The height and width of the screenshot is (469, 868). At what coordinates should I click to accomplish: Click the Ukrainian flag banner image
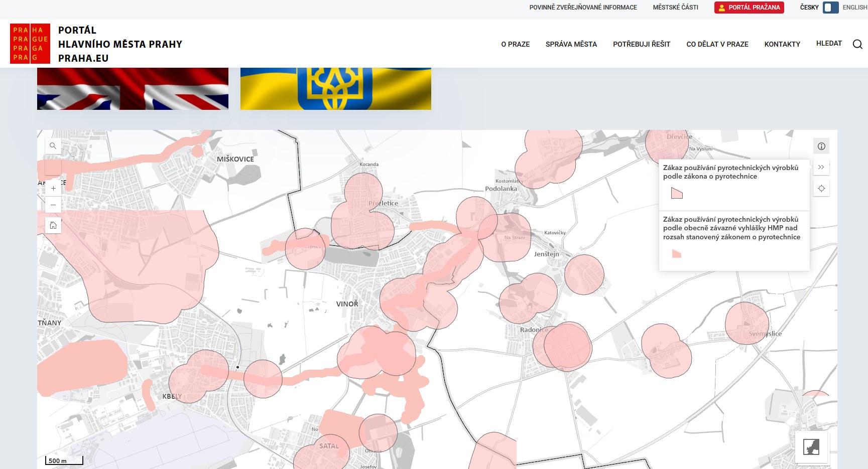click(x=335, y=89)
